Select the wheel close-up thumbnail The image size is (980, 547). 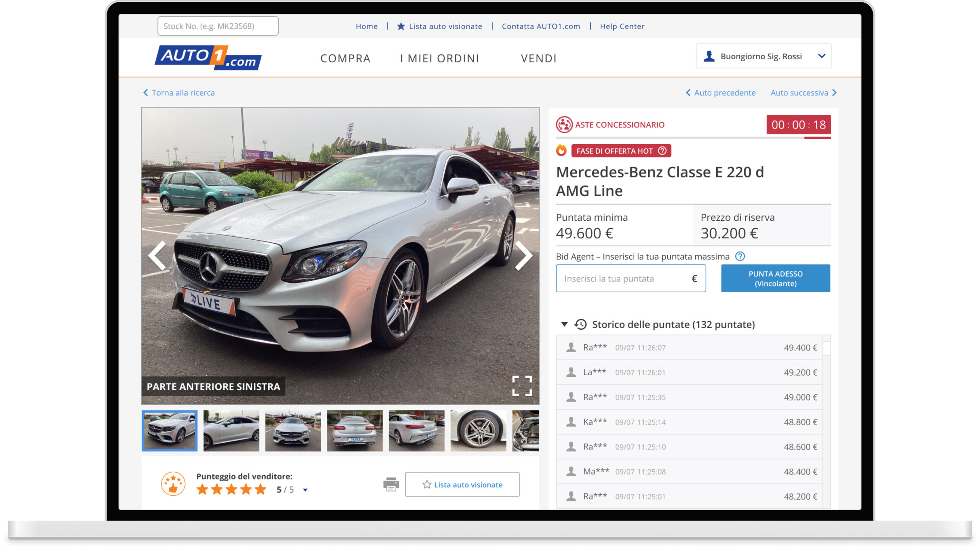point(478,431)
